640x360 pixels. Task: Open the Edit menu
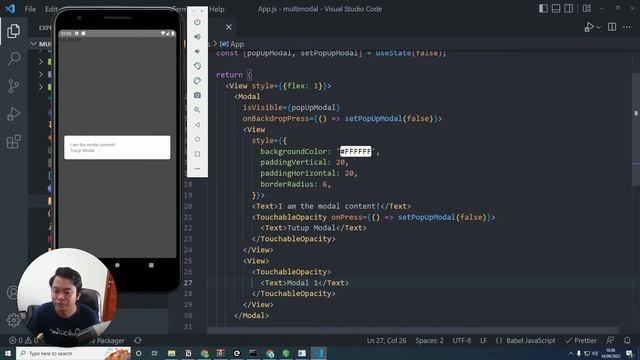51,9
